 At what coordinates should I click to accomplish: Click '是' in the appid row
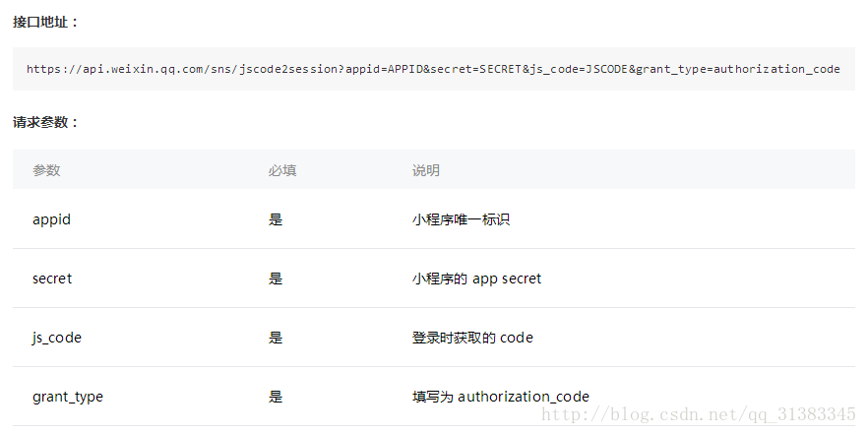pos(276,219)
